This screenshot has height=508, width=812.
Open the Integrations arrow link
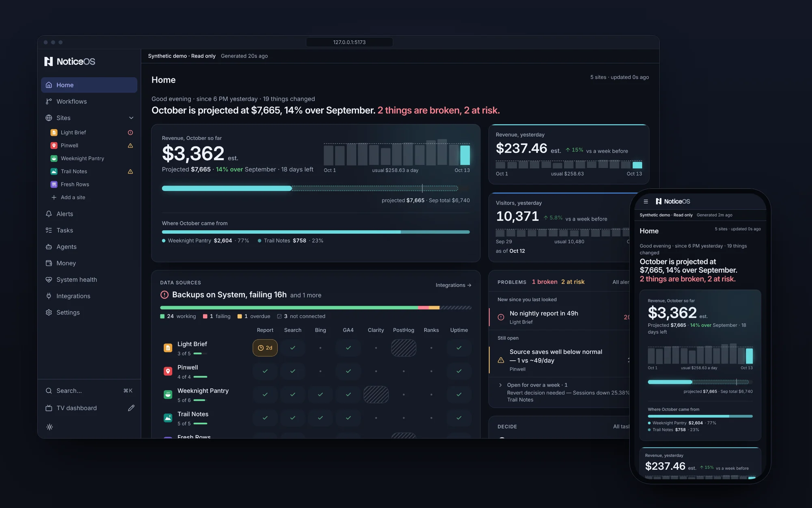tap(454, 285)
